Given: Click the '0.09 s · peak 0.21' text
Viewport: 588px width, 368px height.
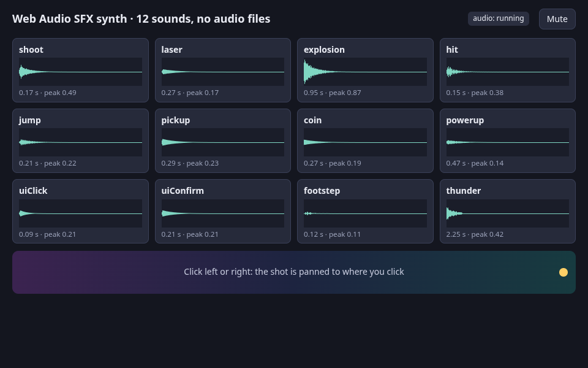Looking at the screenshot, I should coord(48,234).
